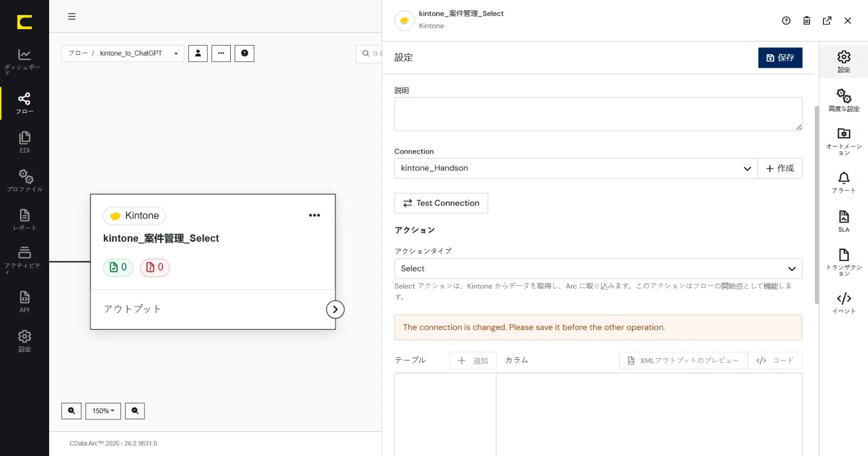Switch to the SLA tab
Viewport: 868px width, 456px height.
[844, 221]
